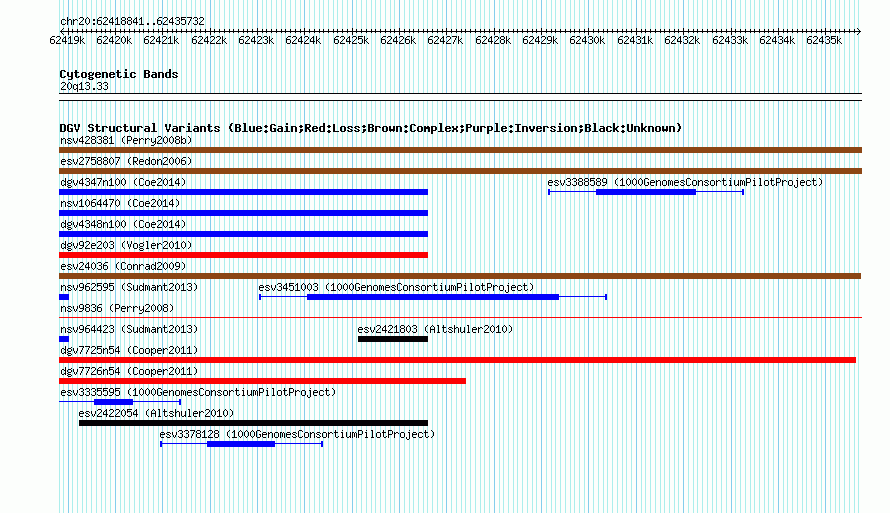Click the dgv7726n54 (Cooper2011) label
Image resolution: width=890 pixels, height=513 pixels.
[x=129, y=371]
